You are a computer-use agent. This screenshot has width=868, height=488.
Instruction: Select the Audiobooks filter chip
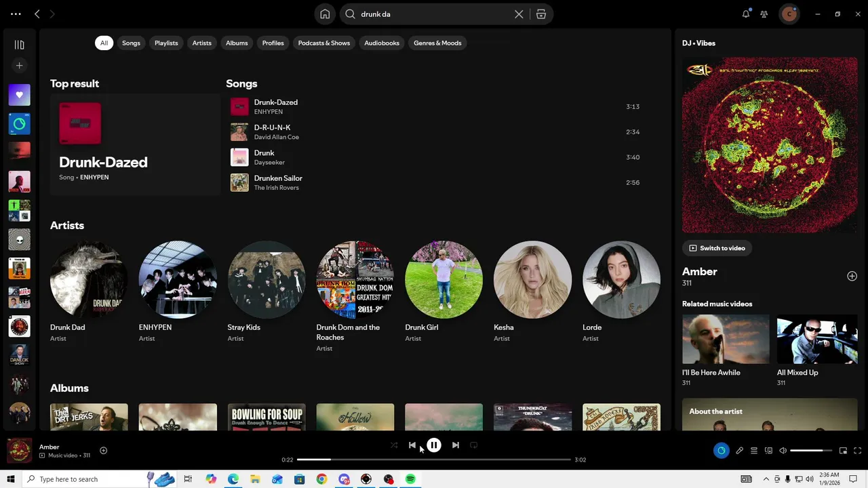(x=382, y=43)
